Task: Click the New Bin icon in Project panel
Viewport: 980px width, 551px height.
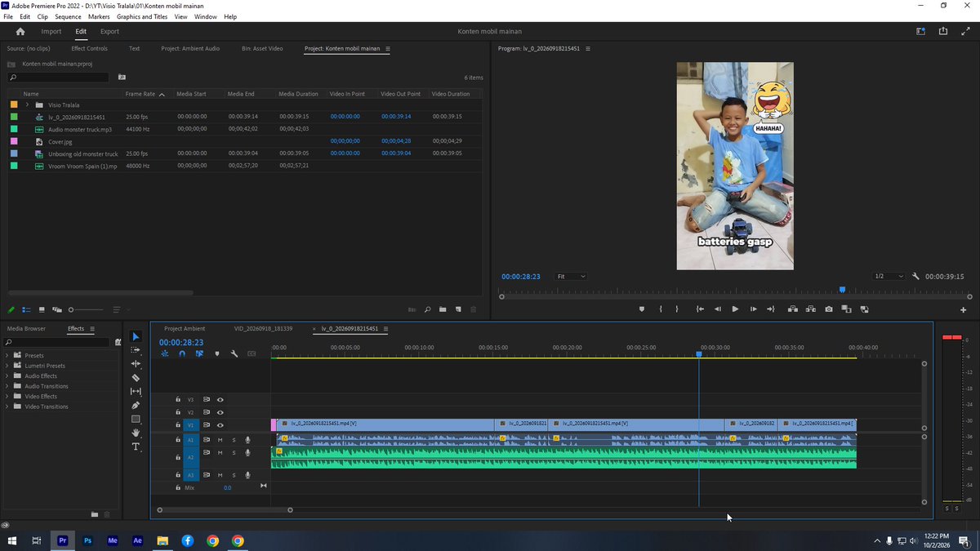Action: [443, 309]
